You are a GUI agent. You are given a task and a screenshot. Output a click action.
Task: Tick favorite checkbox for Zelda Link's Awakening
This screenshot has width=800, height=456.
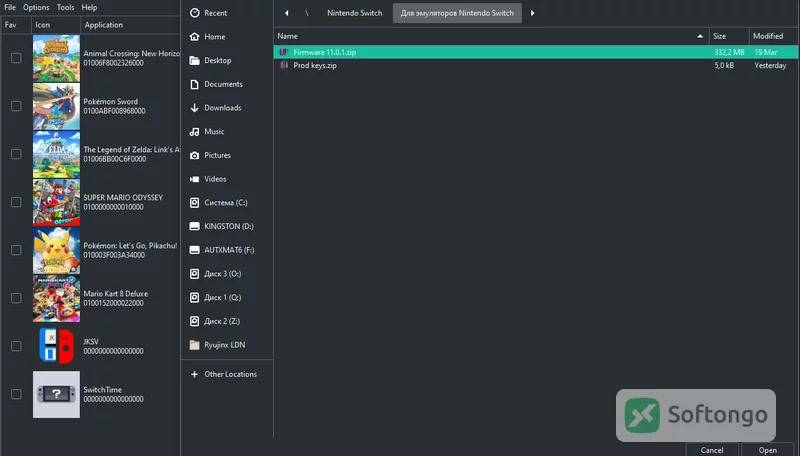point(16,154)
